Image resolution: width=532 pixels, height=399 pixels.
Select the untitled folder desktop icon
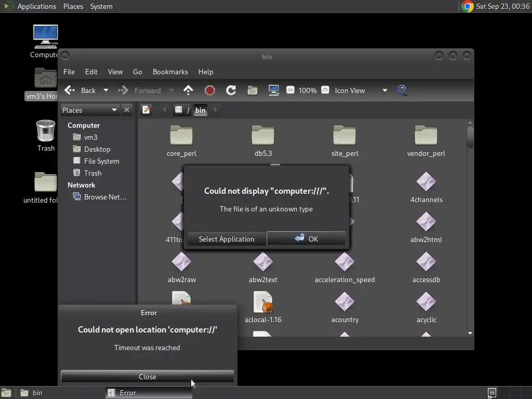click(x=42, y=188)
